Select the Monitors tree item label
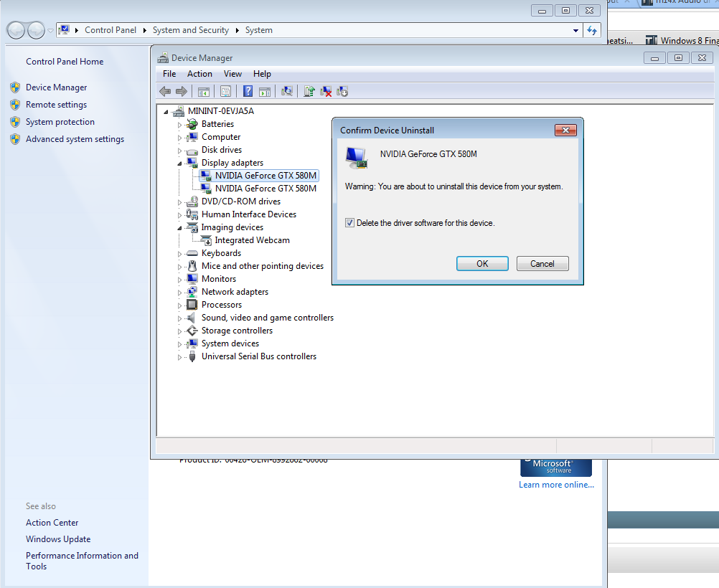 219,279
